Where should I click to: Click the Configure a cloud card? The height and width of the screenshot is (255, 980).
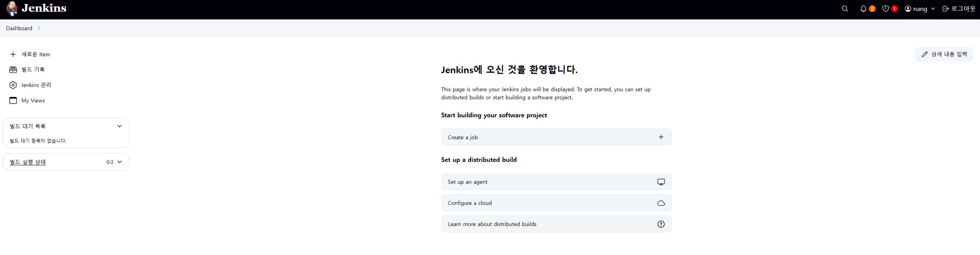point(556,203)
